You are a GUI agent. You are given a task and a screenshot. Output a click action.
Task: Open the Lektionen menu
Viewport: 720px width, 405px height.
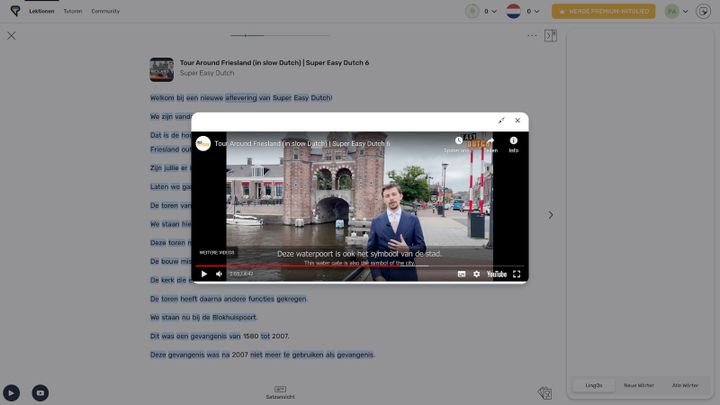coord(41,11)
